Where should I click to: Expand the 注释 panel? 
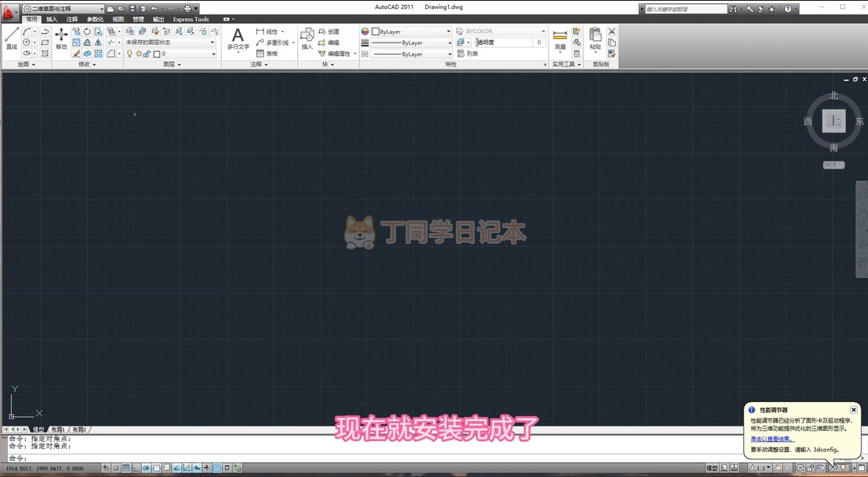[x=259, y=65]
